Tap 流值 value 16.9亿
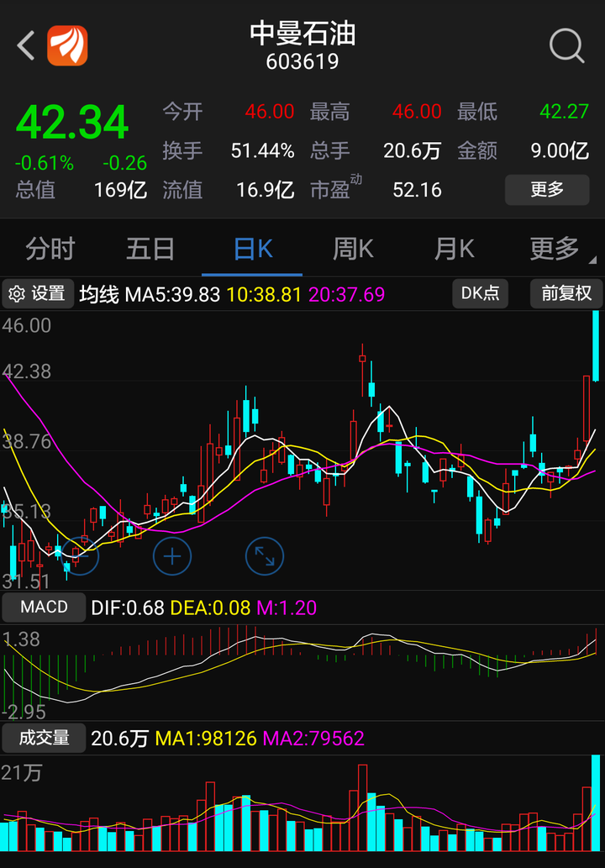The image size is (605, 868). pyautogui.click(x=266, y=190)
